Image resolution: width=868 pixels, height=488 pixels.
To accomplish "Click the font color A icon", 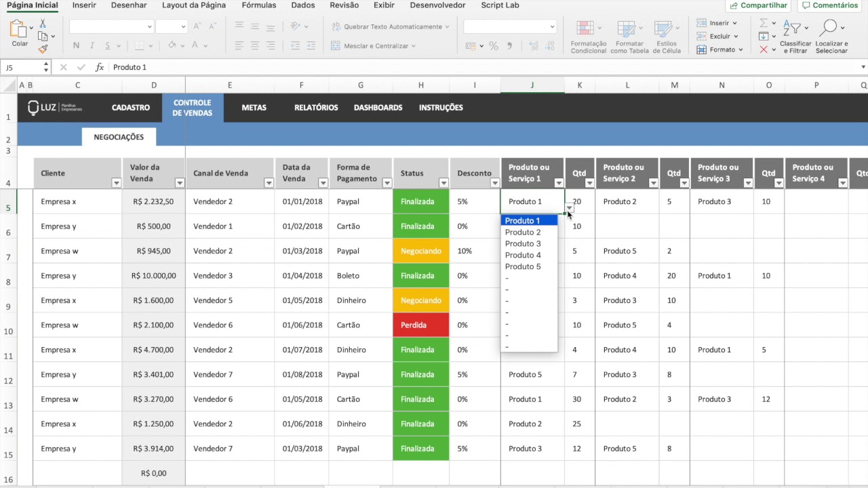I will (195, 46).
